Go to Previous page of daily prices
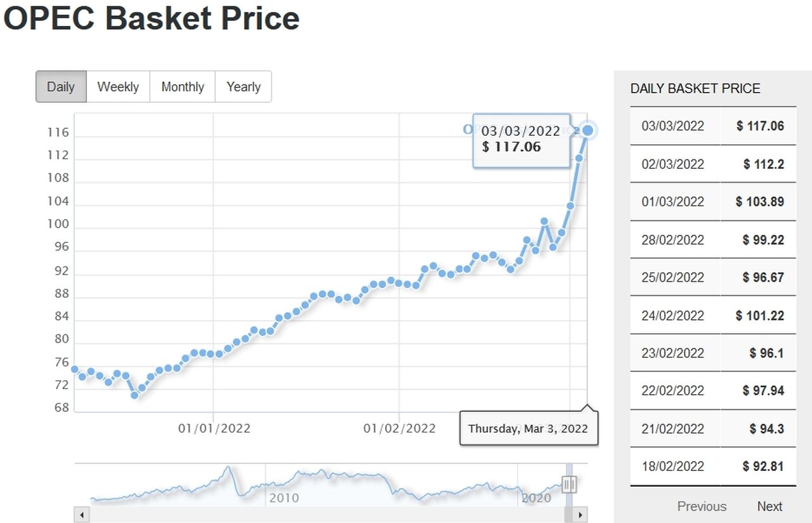Viewport: 812px width, 523px height. pyautogui.click(x=702, y=506)
